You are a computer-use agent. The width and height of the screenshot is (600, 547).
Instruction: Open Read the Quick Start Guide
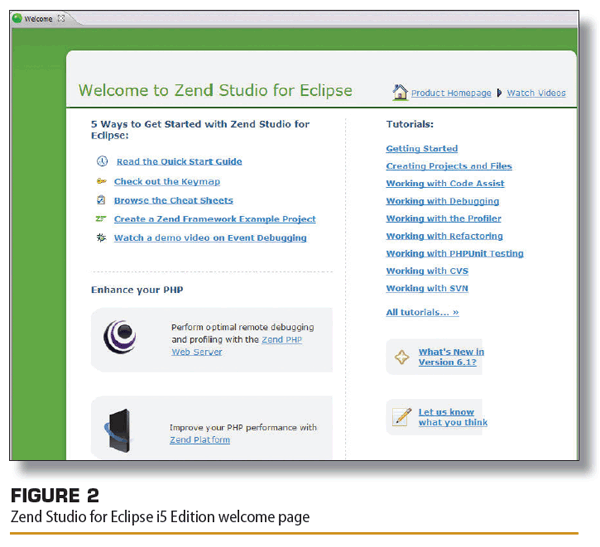tap(179, 162)
